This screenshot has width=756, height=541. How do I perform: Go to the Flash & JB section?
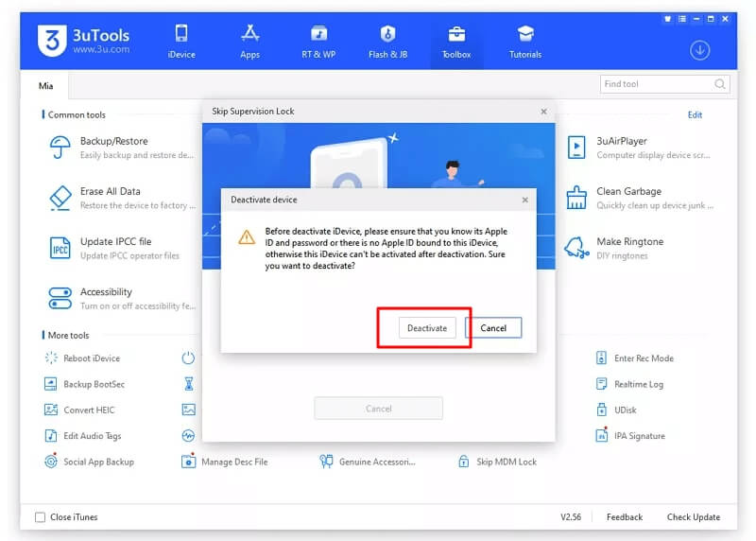coord(387,42)
